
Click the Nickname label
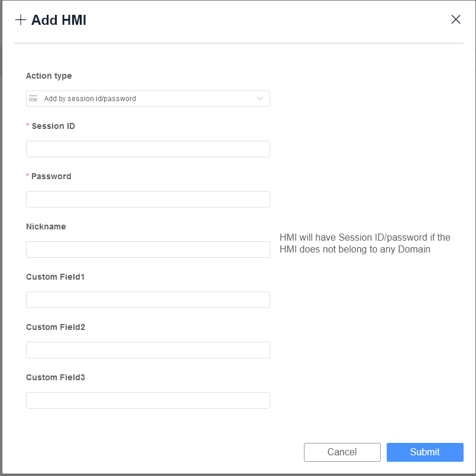point(46,226)
